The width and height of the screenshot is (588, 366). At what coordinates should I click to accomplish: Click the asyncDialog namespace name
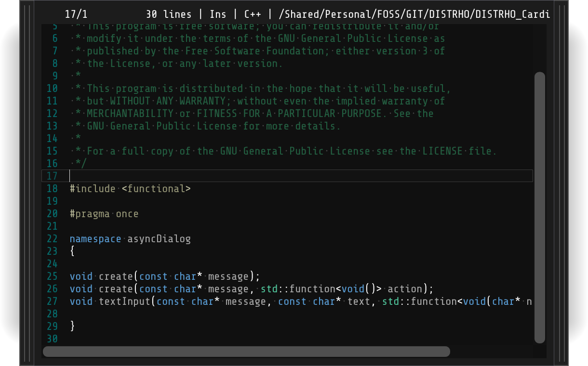[159, 239]
